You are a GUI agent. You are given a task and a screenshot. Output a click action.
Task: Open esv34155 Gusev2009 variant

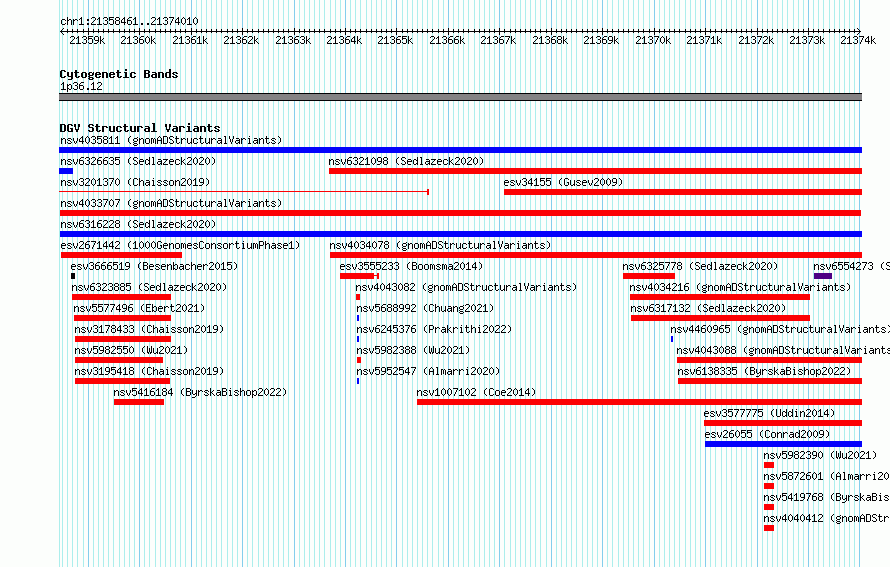563,182
